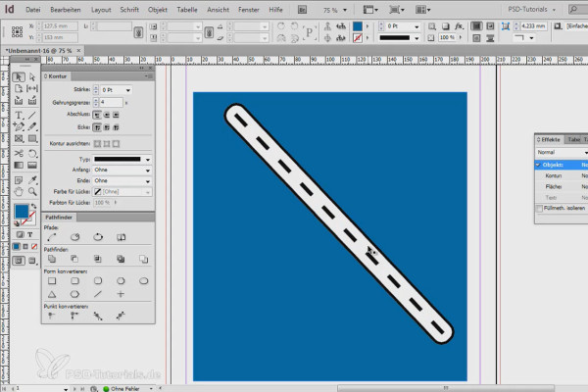This screenshot has width=588, height=392.
Task: Click blue fill swatch in control bar
Action: click(358, 26)
